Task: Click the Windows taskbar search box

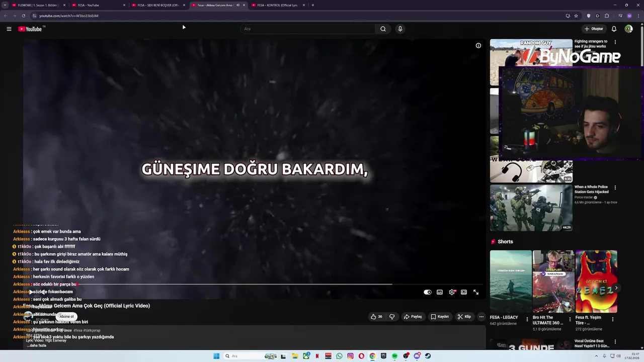Action: [250, 356]
